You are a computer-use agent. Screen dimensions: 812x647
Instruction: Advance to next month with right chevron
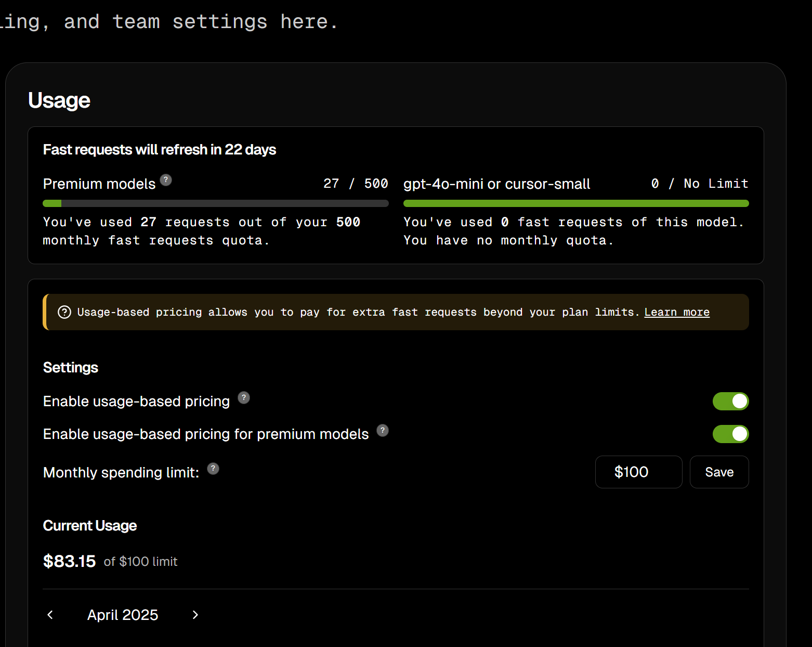coord(195,615)
